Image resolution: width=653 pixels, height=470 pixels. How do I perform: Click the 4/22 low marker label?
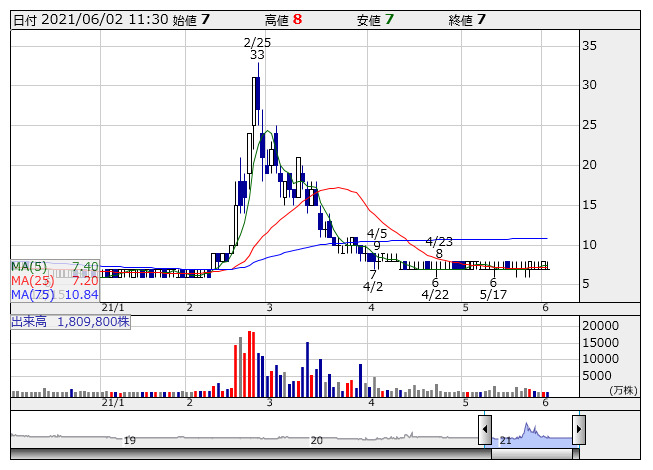(435, 295)
